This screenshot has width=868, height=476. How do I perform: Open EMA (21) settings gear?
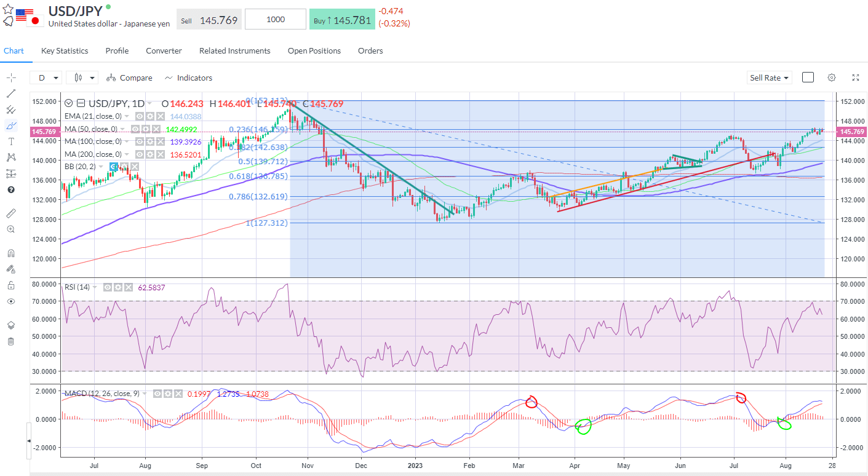[150, 116]
